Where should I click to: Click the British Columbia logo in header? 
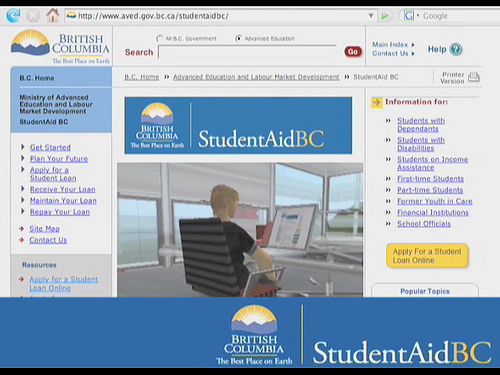click(60, 47)
